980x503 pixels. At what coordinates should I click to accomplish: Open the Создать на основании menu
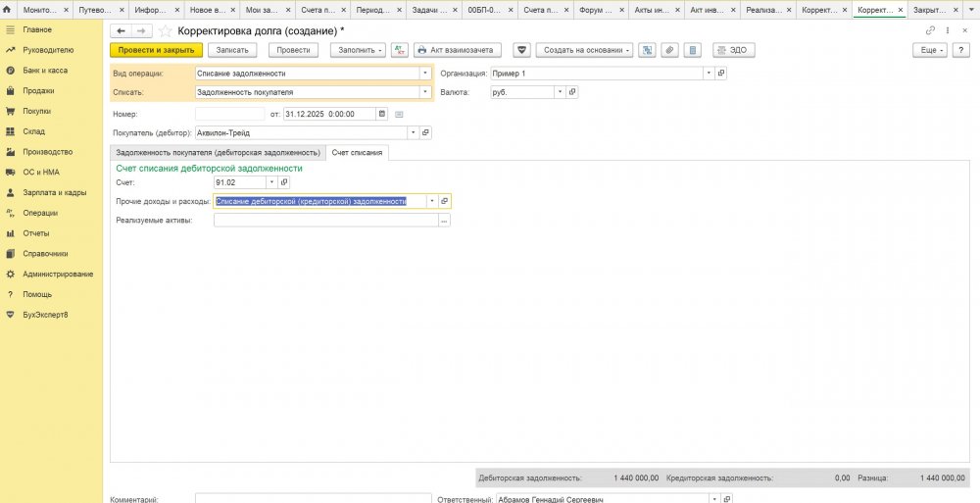click(x=584, y=49)
